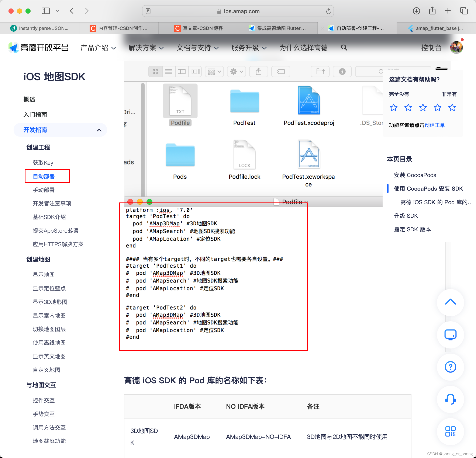Open the 显示地图 page
Viewport: 476px width, 458px height.
[44, 275]
